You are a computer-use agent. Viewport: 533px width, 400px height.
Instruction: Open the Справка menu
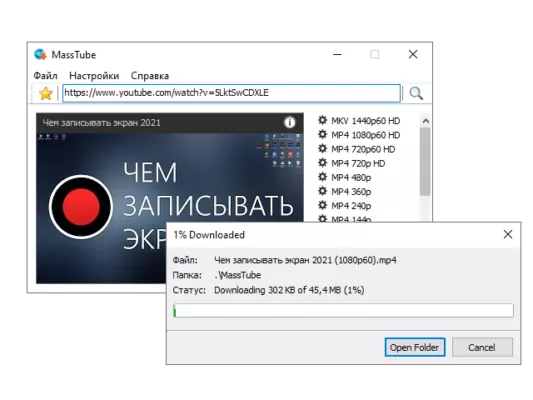coord(150,75)
